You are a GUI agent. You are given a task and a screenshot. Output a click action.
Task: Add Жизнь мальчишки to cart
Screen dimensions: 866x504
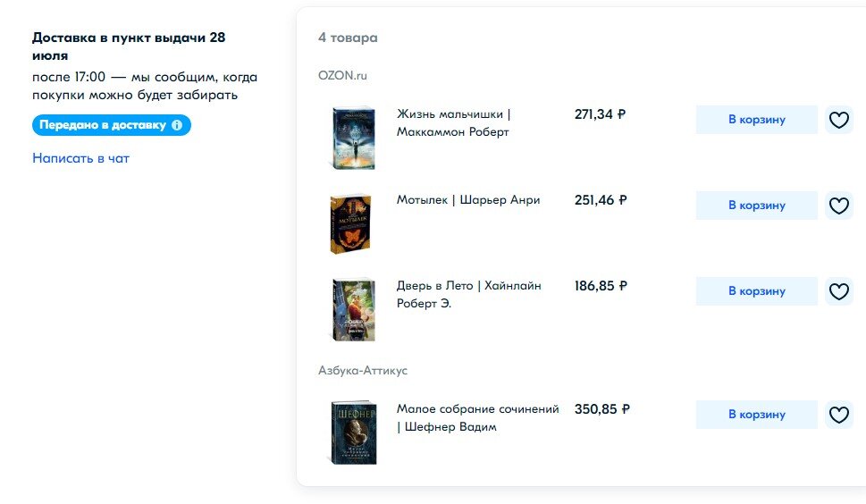click(757, 120)
